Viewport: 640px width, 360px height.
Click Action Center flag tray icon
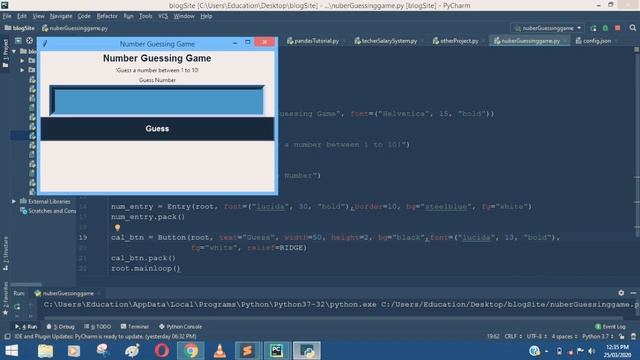coord(580,351)
